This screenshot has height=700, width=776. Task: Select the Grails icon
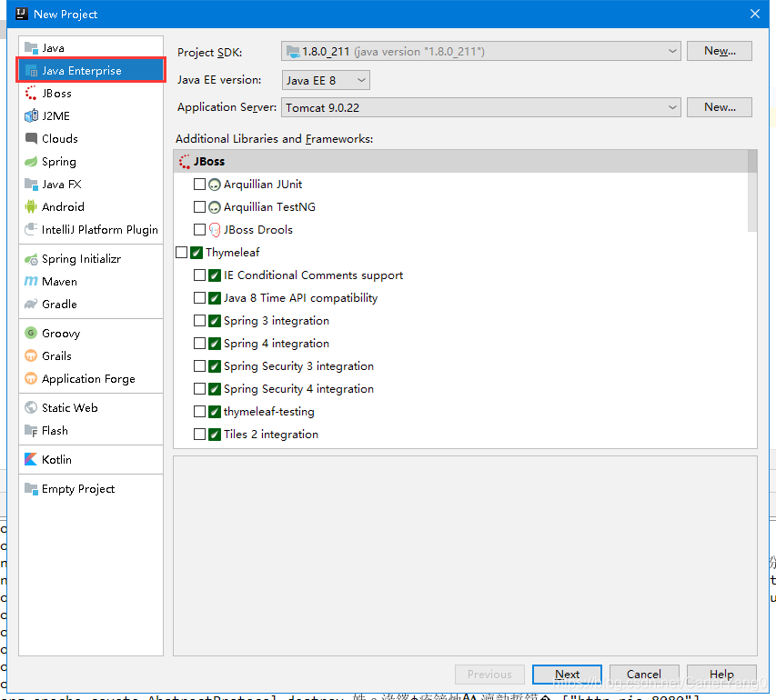pyautogui.click(x=31, y=356)
